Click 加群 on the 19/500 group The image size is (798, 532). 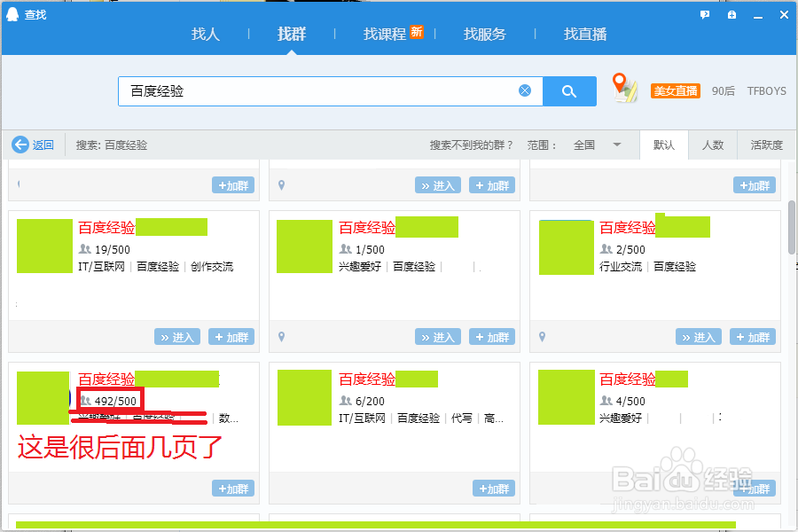point(231,337)
